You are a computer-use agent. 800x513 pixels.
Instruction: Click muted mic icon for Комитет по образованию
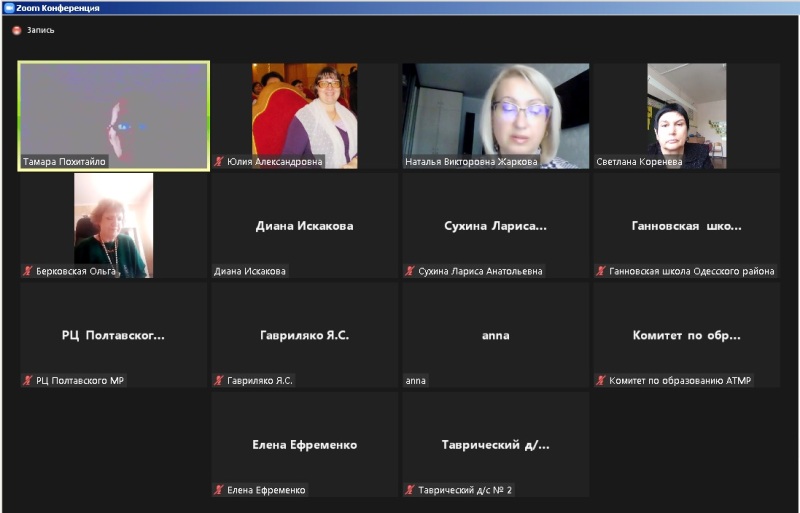tap(602, 380)
